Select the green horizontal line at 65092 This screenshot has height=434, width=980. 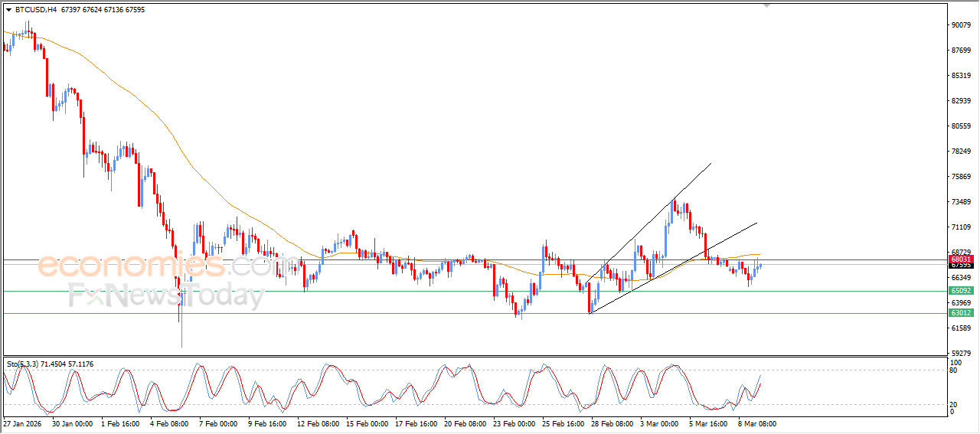pos(475,291)
